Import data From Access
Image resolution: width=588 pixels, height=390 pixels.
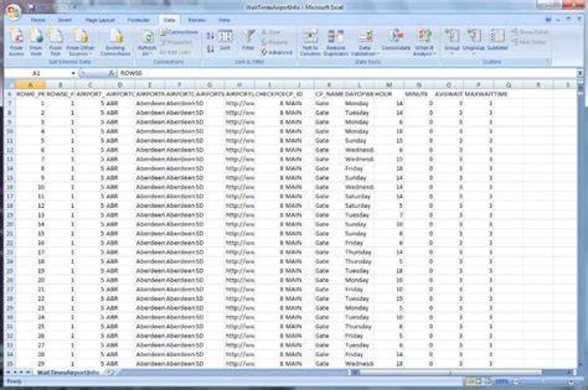pos(16,42)
